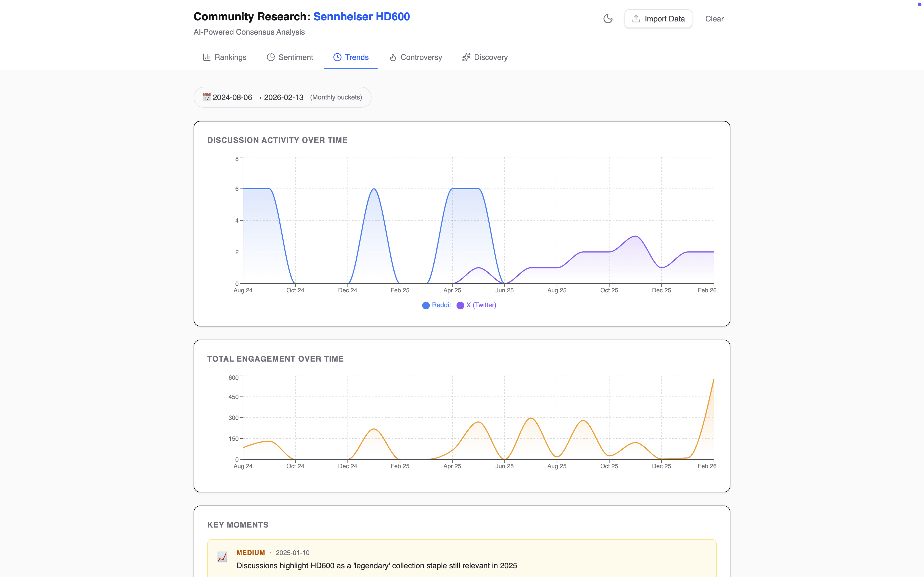Screen dimensions: 924x577
Task: Toggle dark mode with the moon icon
Action: point(607,18)
